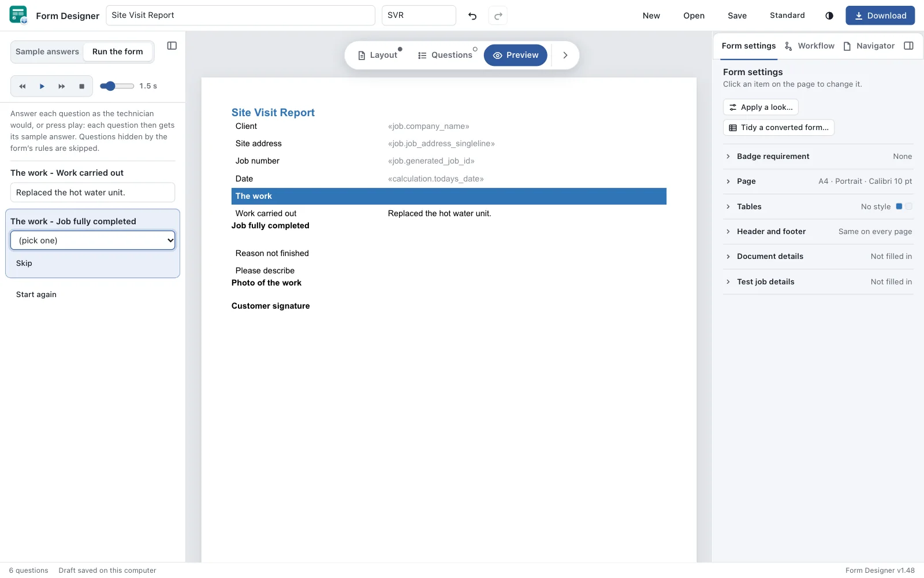Expand the Document details section
The width and height of the screenshot is (924, 578).
pyautogui.click(x=818, y=257)
